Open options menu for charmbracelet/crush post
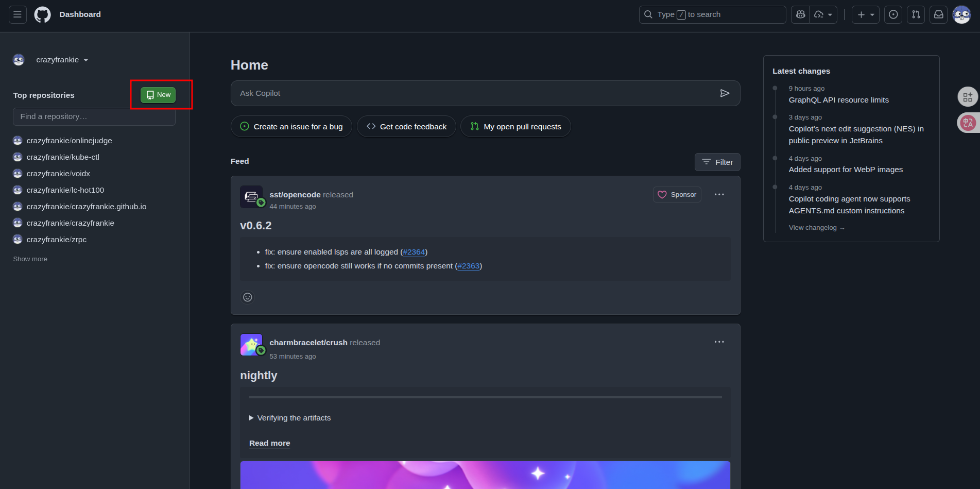Screen dimensions: 980x489 (719, 342)
